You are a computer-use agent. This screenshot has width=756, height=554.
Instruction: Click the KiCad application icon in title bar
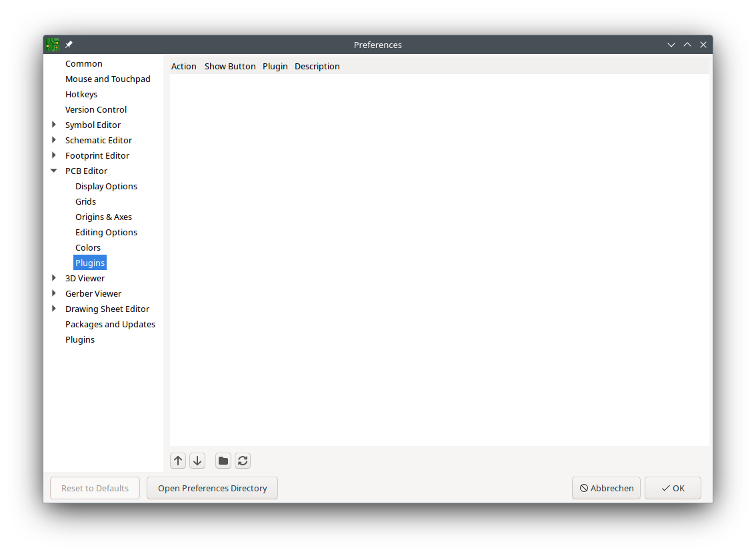53,45
